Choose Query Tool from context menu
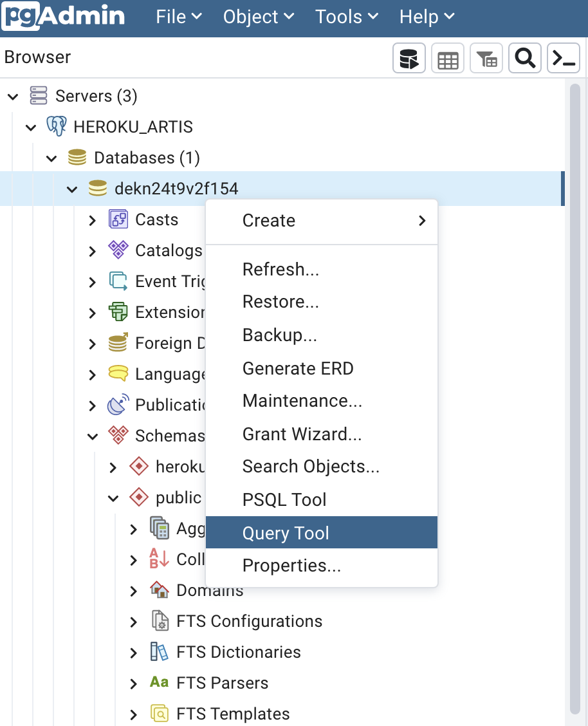The height and width of the screenshot is (726, 588). pos(322,532)
